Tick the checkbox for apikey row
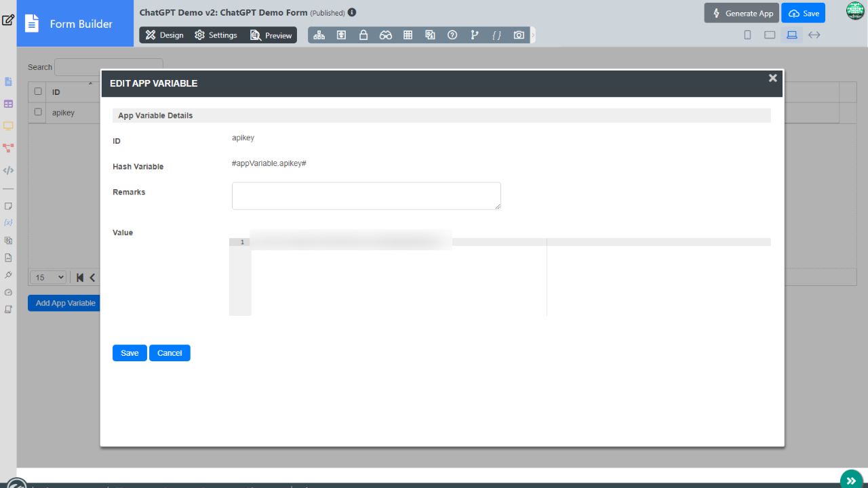 [38, 113]
